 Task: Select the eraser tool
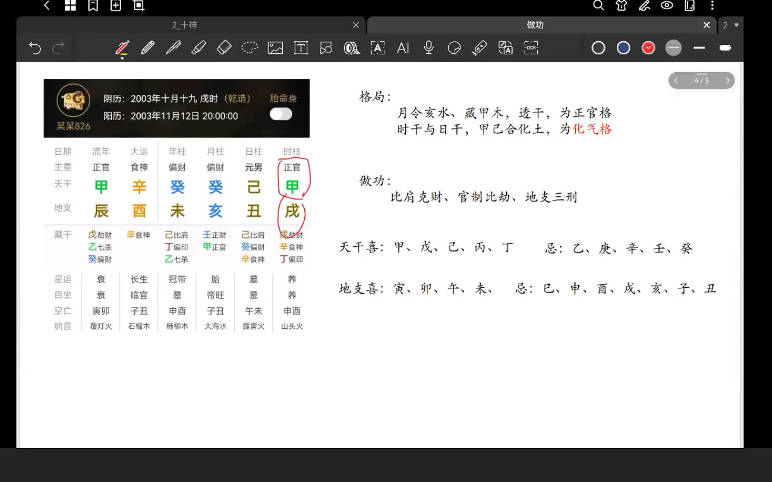click(223, 47)
